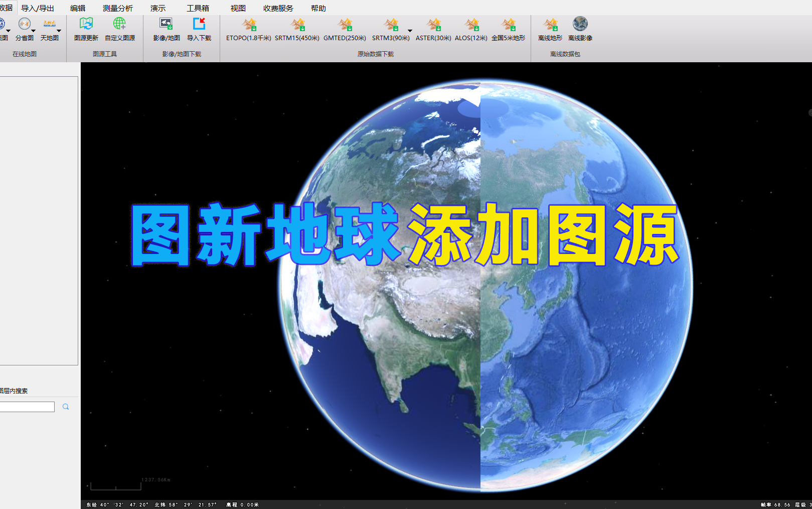
Task: Expand the 天地图 dropdown arrow
Action: click(59, 31)
